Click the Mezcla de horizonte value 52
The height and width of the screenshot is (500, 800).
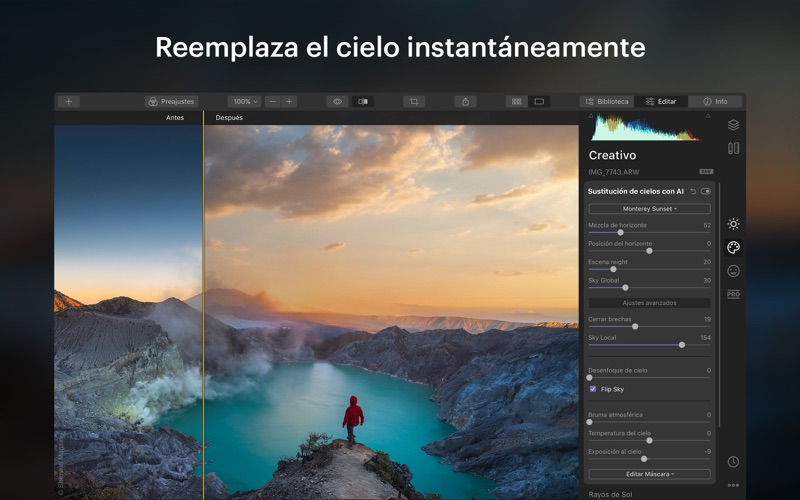pos(707,225)
